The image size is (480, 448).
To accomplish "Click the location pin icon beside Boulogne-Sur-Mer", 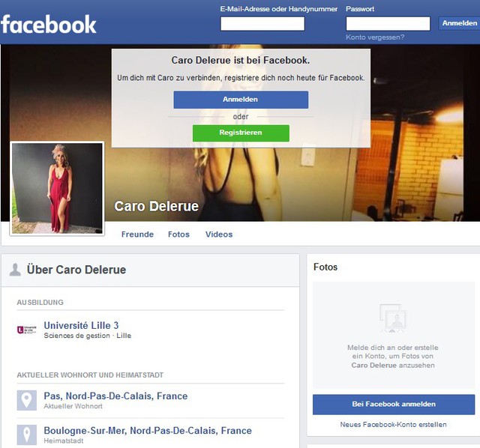I will tap(27, 435).
